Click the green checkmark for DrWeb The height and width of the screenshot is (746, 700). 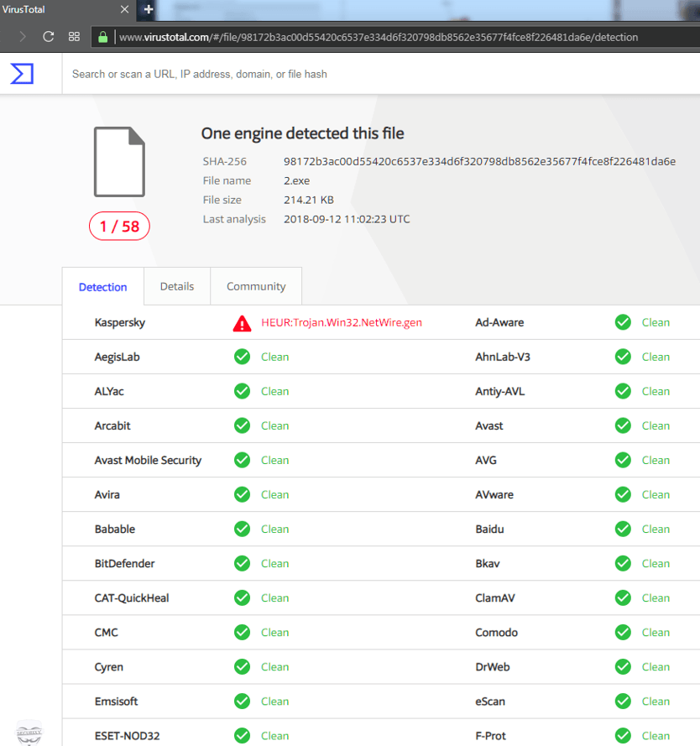tap(623, 666)
